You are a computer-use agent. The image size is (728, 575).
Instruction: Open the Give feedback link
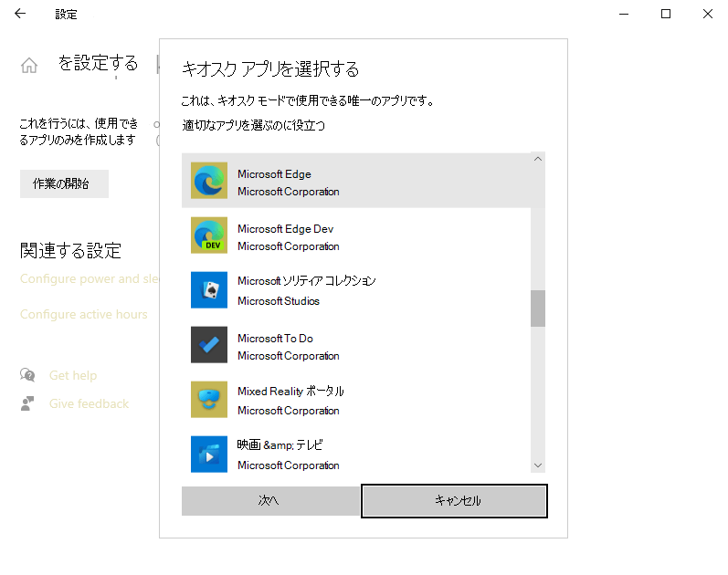pyautogui.click(x=89, y=403)
